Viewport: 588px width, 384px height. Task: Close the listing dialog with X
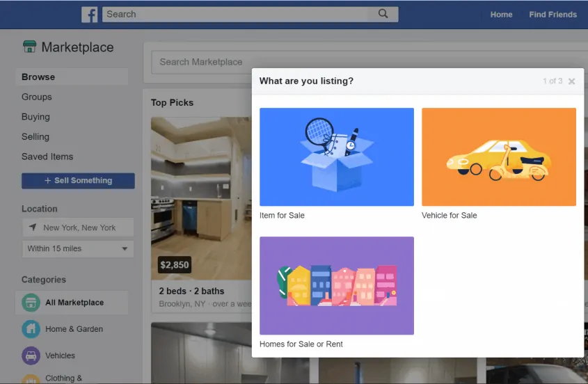pyautogui.click(x=571, y=81)
